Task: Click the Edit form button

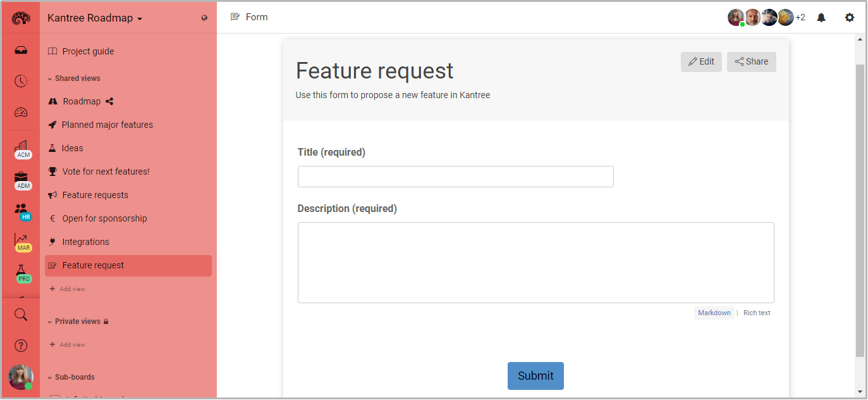Action: (701, 62)
